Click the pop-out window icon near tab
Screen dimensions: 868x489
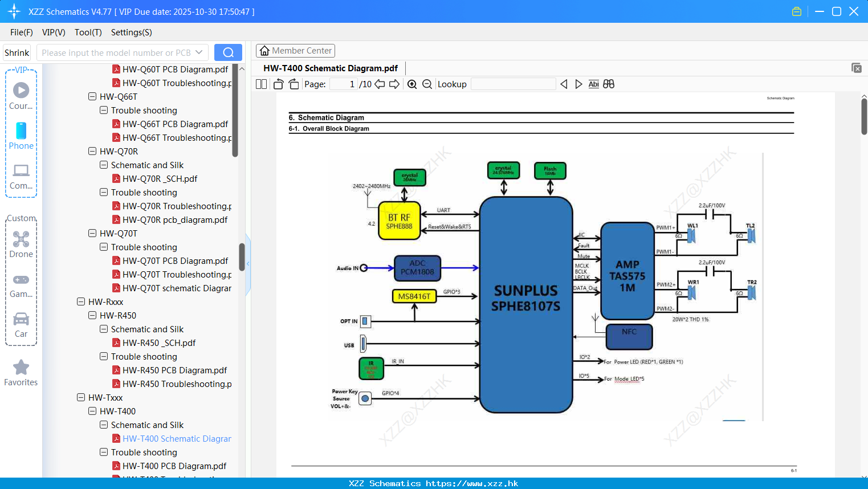857,68
